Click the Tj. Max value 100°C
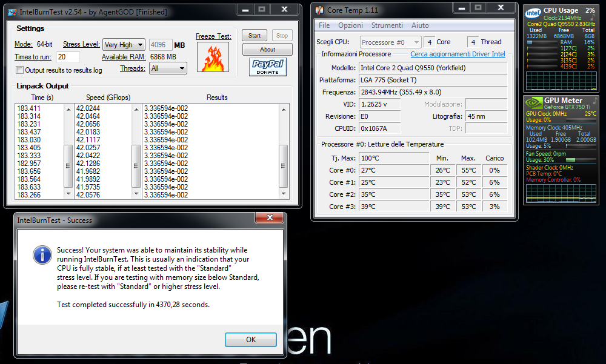 pyautogui.click(x=394, y=158)
